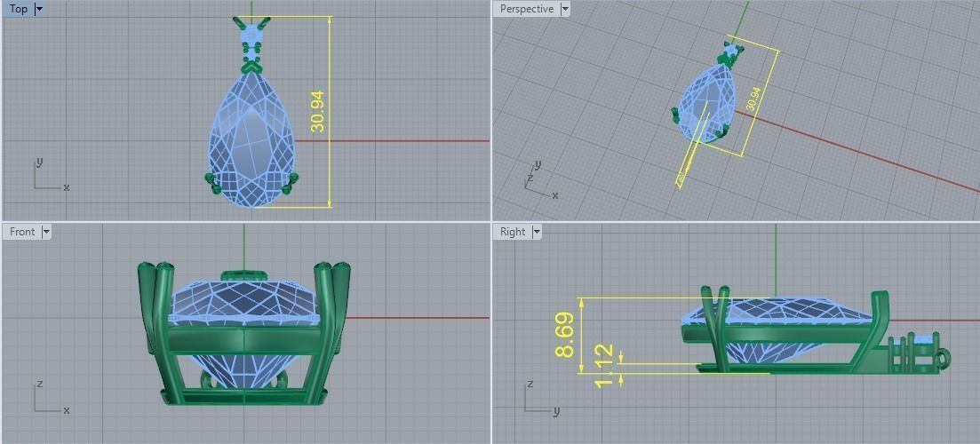
Task: Select the 1.12 dimension in Right view
Action: pyautogui.click(x=604, y=365)
